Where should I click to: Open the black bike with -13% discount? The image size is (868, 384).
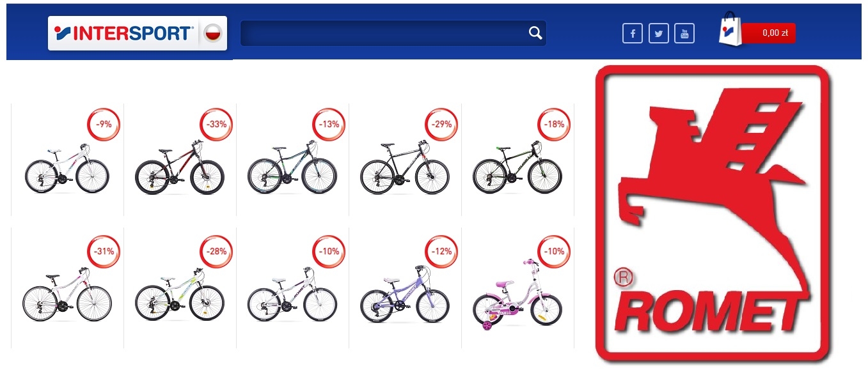click(292, 167)
